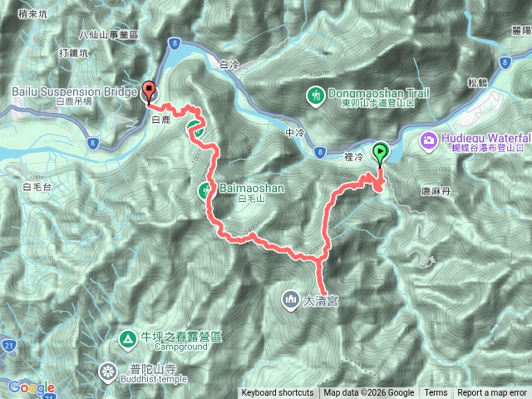532x399 pixels.
Task: Click the Google logo
Action: pos(32,387)
